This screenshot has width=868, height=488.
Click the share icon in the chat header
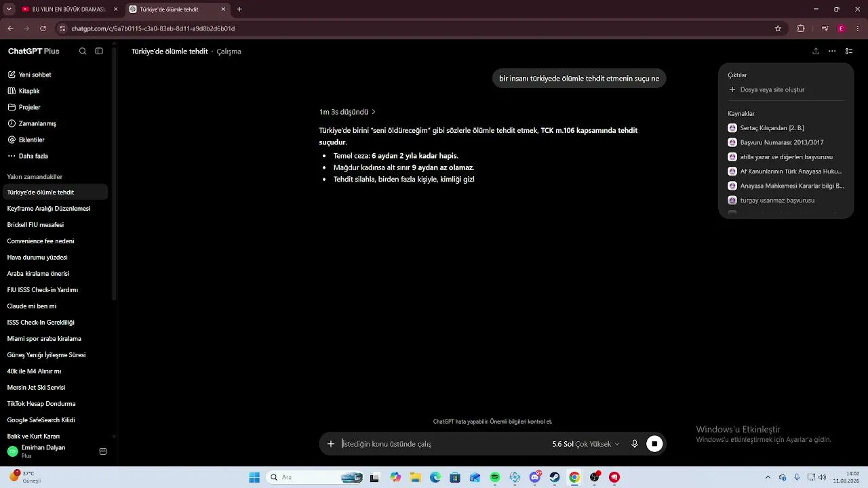coord(816,52)
